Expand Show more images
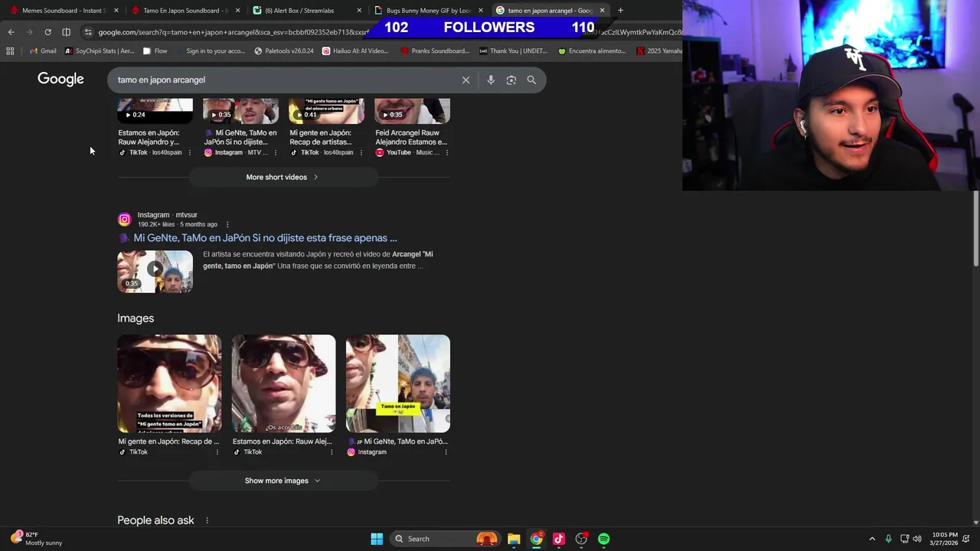Image resolution: width=980 pixels, height=551 pixels. (283, 481)
